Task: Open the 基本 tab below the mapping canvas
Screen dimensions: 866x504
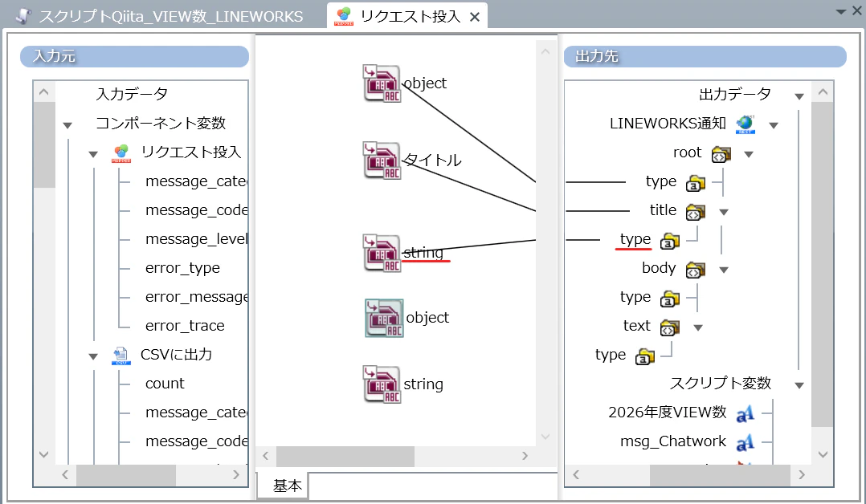Action: click(x=282, y=486)
